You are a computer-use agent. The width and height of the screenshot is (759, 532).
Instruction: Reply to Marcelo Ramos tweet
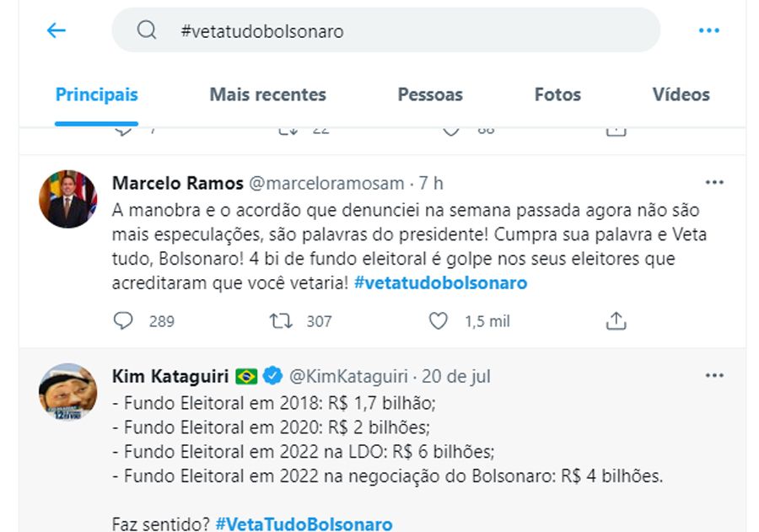(123, 321)
